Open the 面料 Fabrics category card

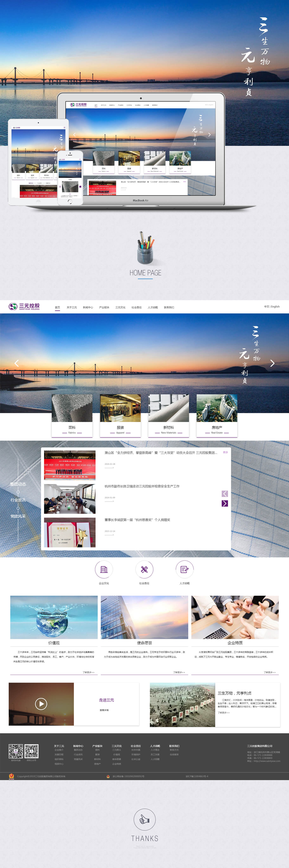pos(72,415)
